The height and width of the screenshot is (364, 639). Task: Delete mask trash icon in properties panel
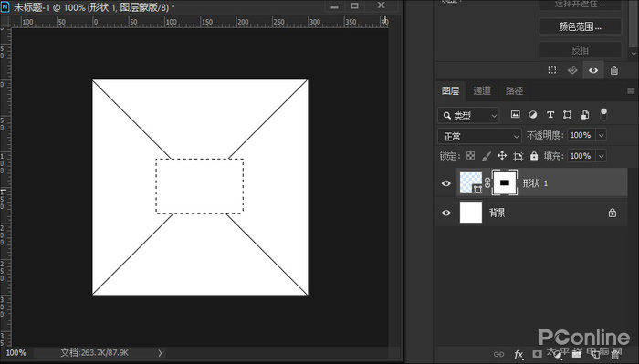pyautogui.click(x=614, y=70)
